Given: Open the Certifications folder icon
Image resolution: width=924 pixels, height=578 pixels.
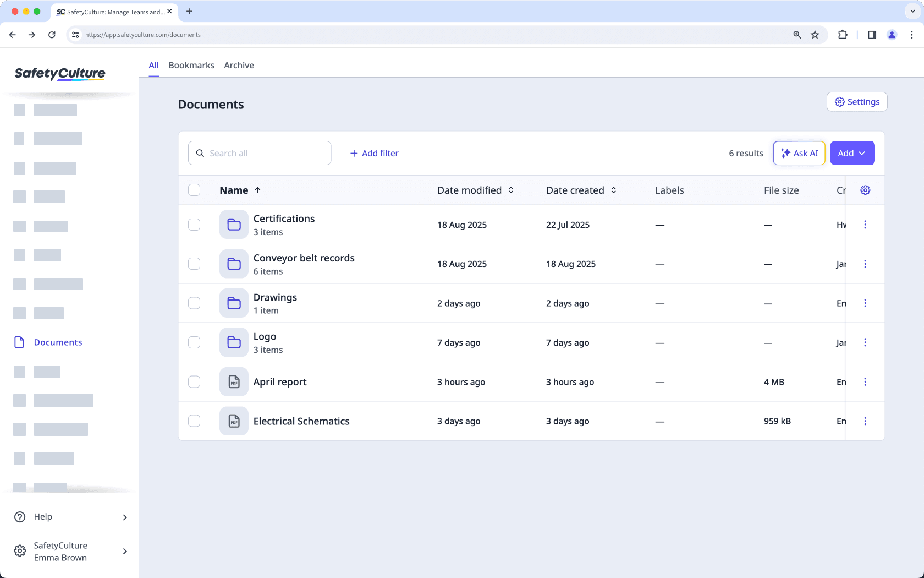Looking at the screenshot, I should tap(234, 225).
